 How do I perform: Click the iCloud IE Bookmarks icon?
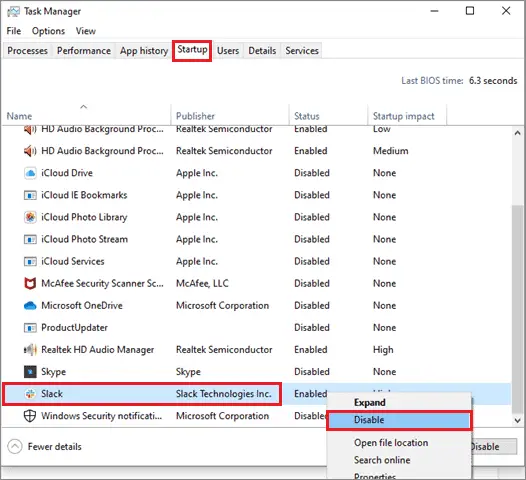click(x=30, y=195)
